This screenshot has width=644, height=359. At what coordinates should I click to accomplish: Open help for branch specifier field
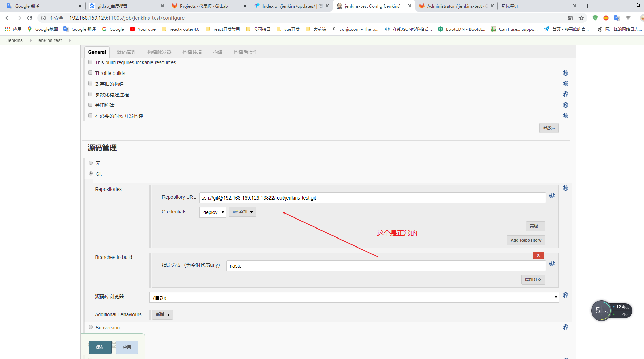552,264
